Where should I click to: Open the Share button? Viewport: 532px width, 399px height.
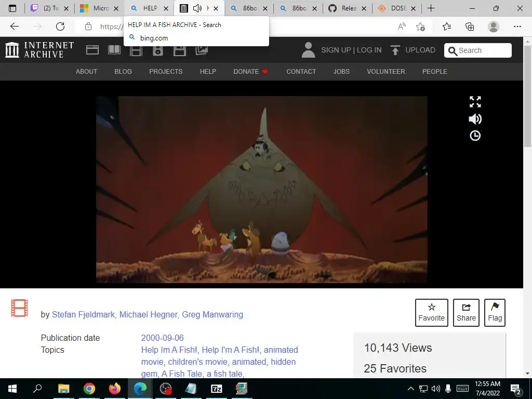(466, 312)
